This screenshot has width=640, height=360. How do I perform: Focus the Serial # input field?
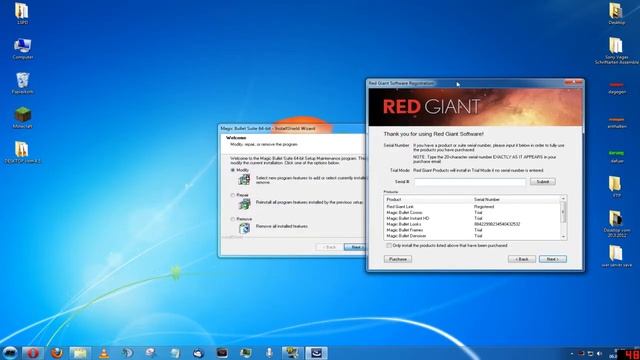tap(470, 182)
